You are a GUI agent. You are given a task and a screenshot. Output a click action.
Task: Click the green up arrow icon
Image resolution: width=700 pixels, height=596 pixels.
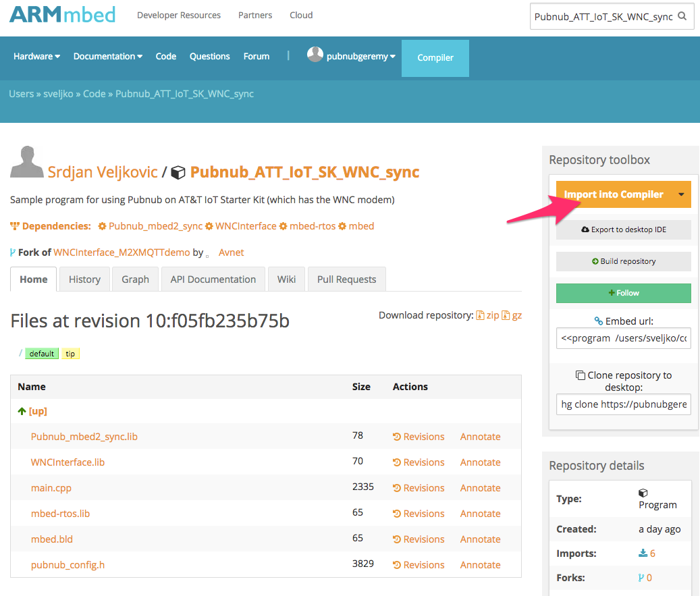[22, 411]
